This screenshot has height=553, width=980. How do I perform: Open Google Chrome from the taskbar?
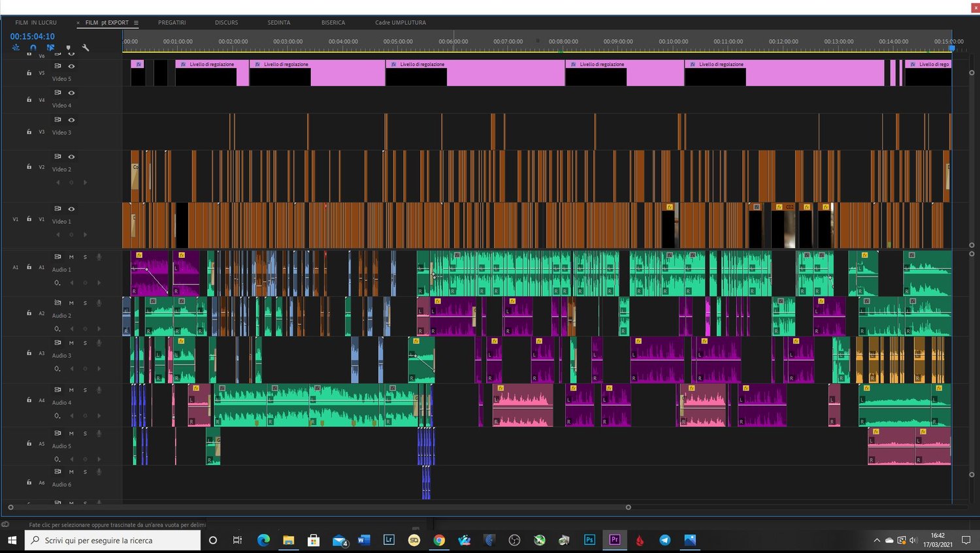[439, 540]
